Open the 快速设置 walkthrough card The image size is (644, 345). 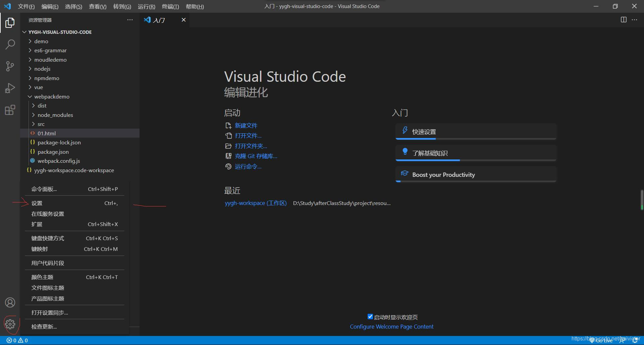476,132
